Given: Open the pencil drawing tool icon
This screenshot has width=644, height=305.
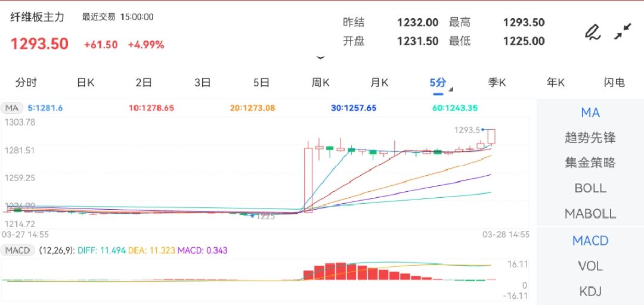Looking at the screenshot, I should coord(592,32).
